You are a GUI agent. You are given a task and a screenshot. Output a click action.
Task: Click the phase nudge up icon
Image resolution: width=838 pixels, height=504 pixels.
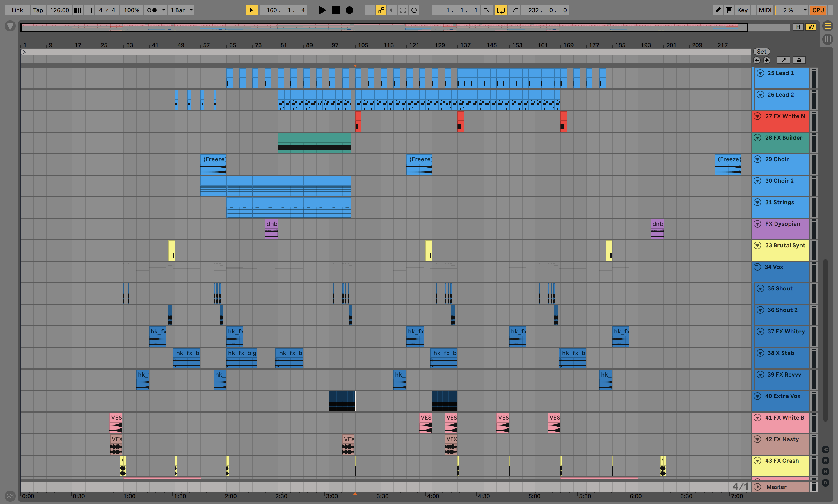coord(89,10)
